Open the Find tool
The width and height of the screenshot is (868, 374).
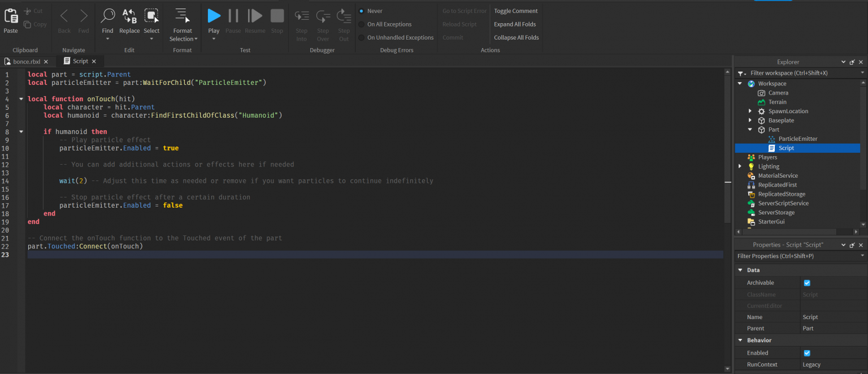107,16
